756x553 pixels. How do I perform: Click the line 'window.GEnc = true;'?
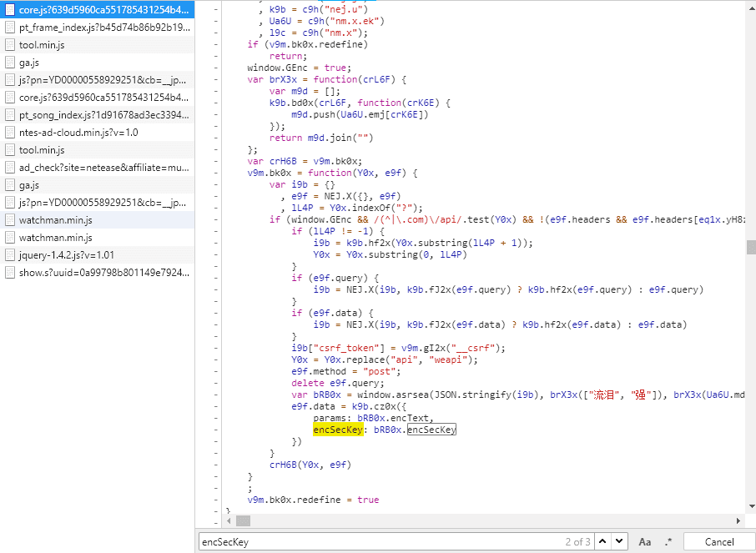(x=300, y=68)
